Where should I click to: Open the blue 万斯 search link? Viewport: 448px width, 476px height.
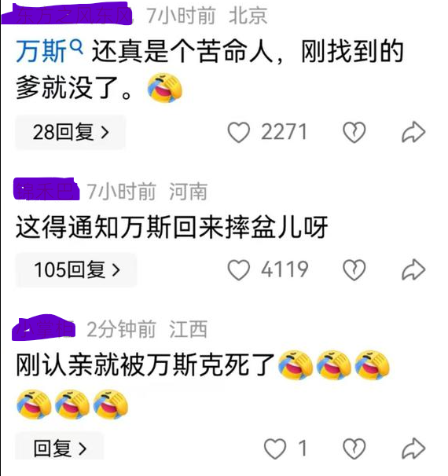point(42,52)
